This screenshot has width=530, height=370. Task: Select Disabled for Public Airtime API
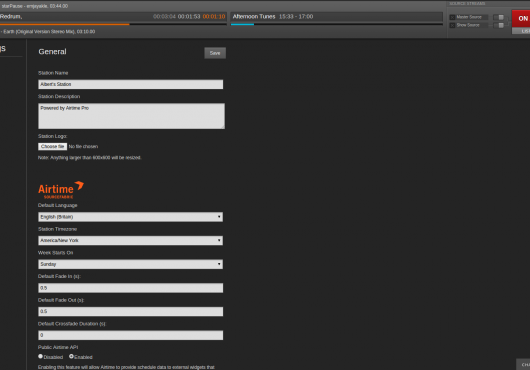41,356
